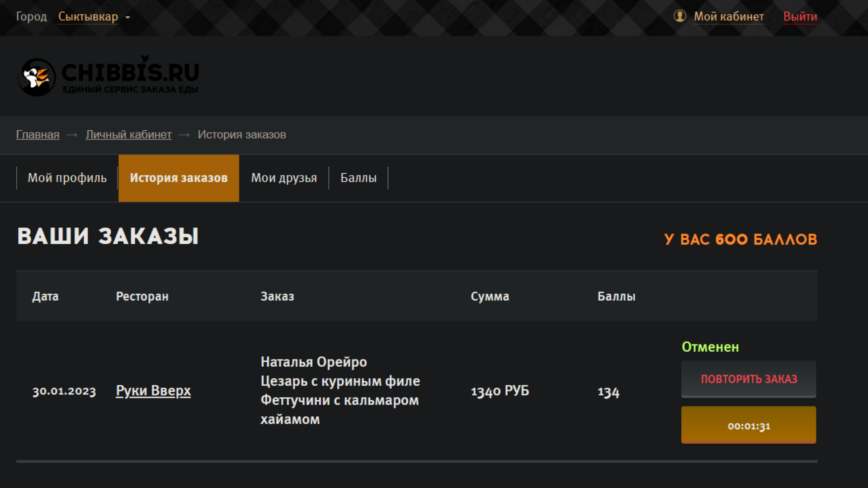Click the Дата column header
868x488 pixels.
pyautogui.click(x=45, y=296)
